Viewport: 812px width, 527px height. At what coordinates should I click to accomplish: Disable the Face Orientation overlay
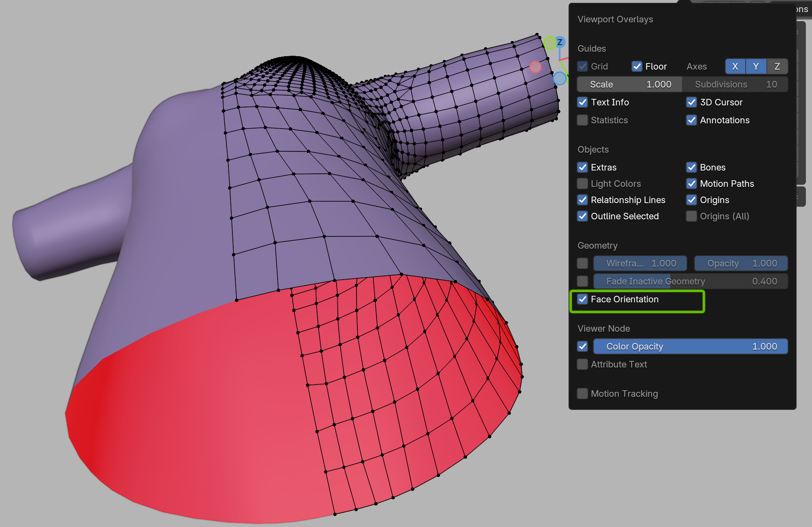pos(583,300)
